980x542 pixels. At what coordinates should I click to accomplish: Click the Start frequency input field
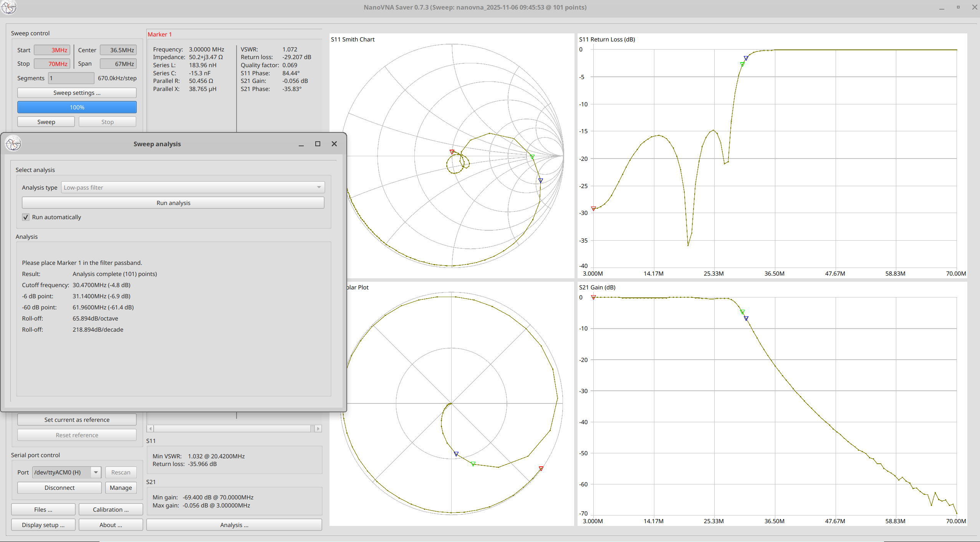click(52, 50)
